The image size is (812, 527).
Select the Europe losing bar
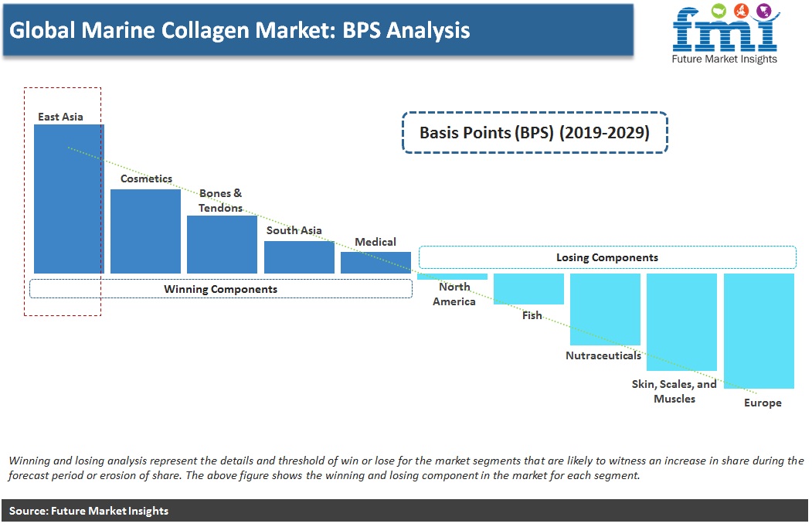759,331
